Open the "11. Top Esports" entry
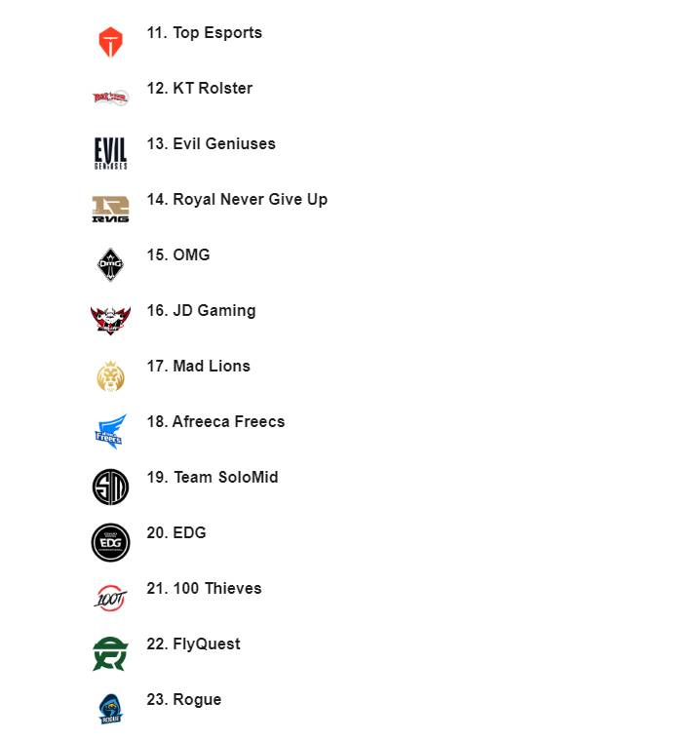Screen dimensions: 700x741 pos(205,33)
